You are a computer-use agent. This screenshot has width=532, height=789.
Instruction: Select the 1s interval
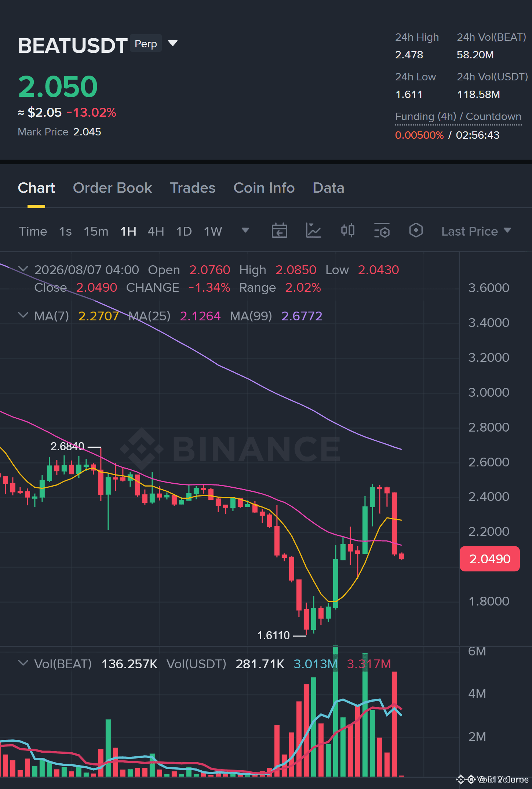coord(65,231)
